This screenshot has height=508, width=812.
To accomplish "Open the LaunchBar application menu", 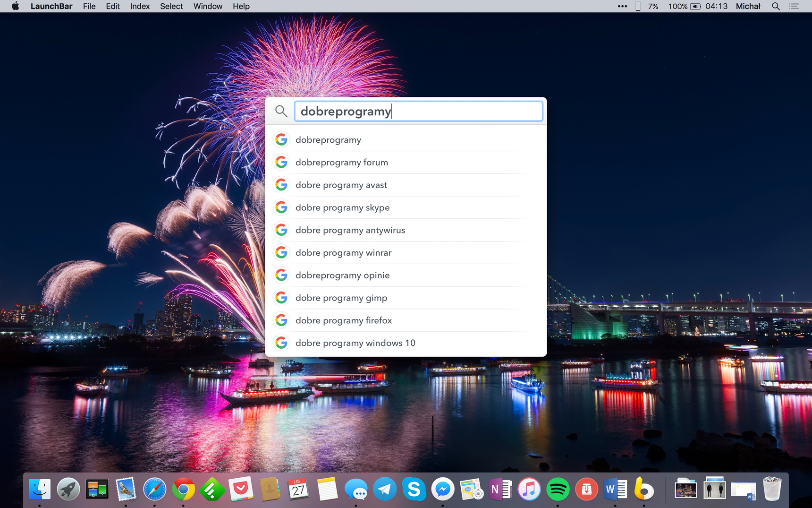I will pos(51,6).
